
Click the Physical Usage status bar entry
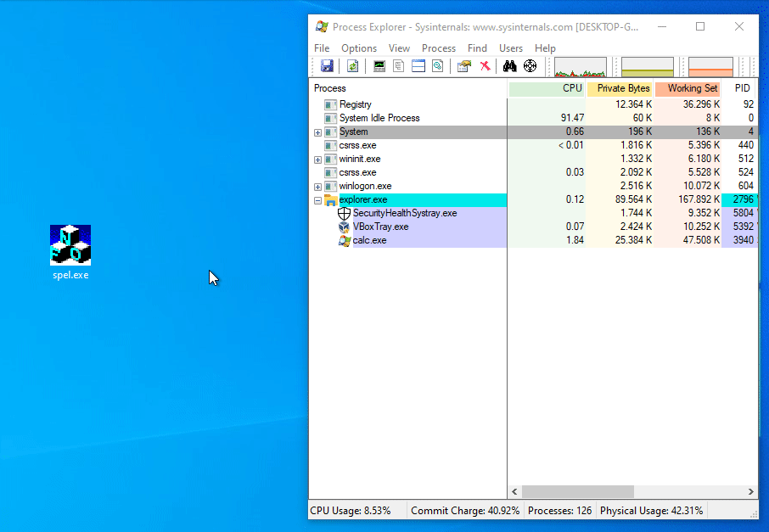pyautogui.click(x=651, y=511)
